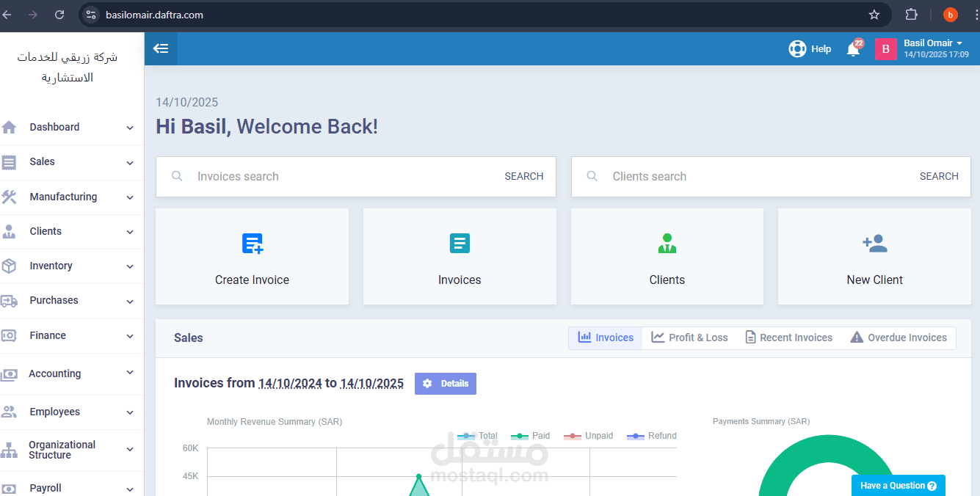The height and width of the screenshot is (496, 980).
Task: Click the start date 14/10/2024 link
Action: tap(290, 383)
